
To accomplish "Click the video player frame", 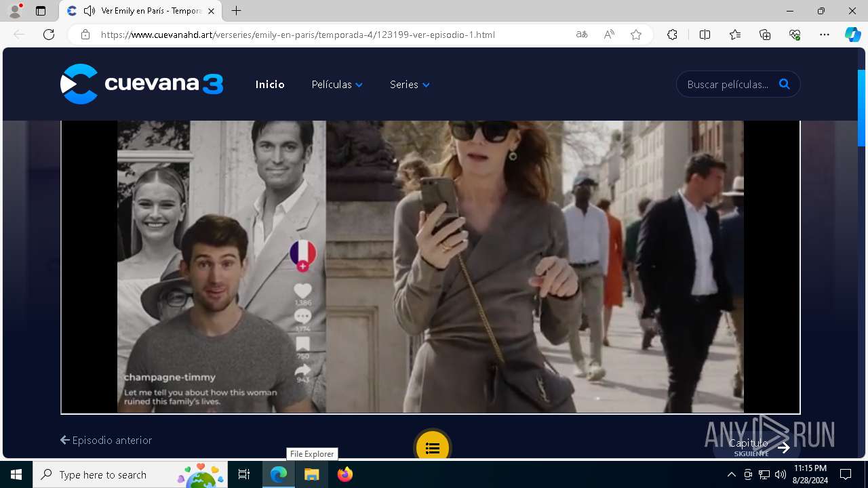I will (x=431, y=267).
